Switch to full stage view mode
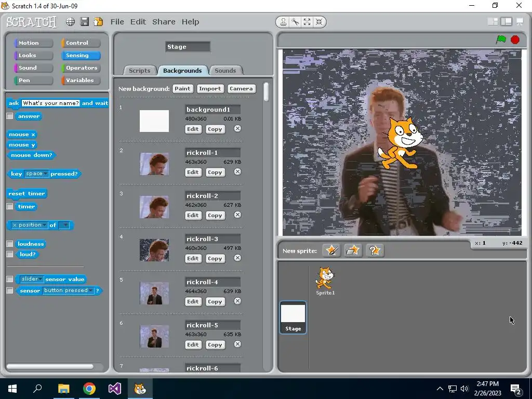The width and height of the screenshot is (532, 399). click(506, 22)
